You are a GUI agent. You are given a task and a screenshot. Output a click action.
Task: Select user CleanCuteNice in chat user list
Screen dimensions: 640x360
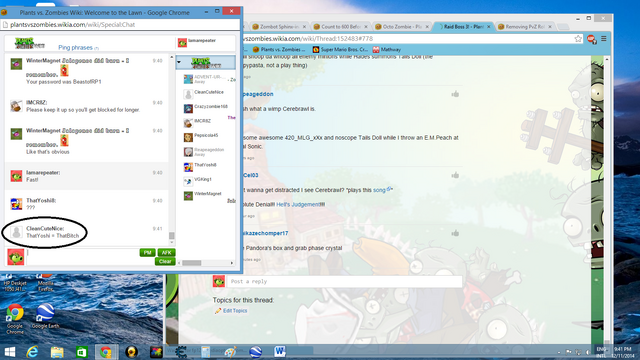coord(209,92)
